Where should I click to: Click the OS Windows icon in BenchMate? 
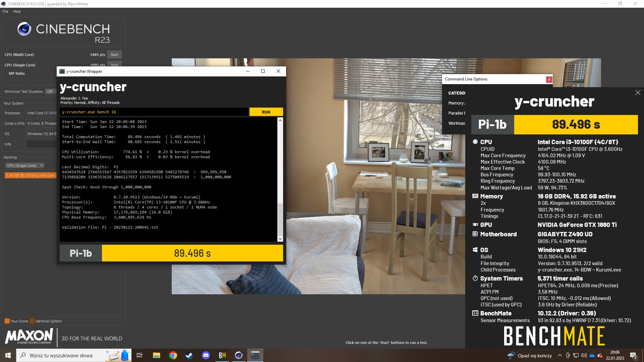click(475, 250)
